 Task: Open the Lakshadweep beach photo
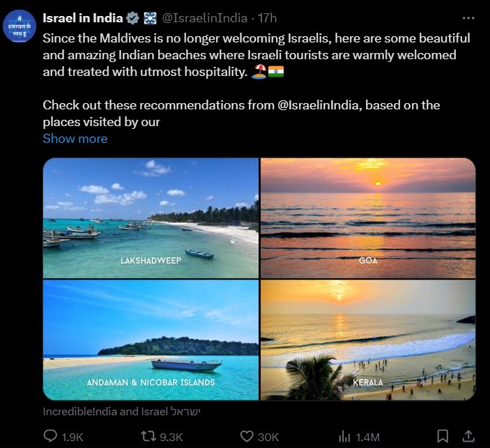151,217
